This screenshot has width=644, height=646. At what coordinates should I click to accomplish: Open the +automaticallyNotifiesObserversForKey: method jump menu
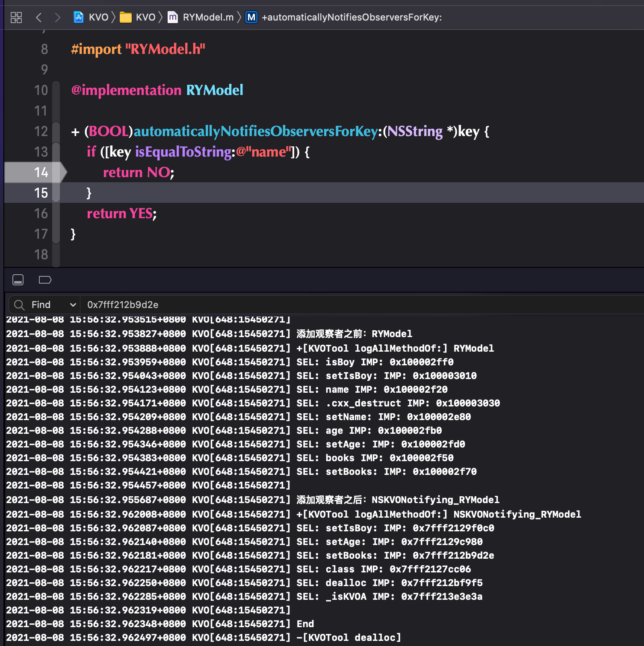pos(352,18)
